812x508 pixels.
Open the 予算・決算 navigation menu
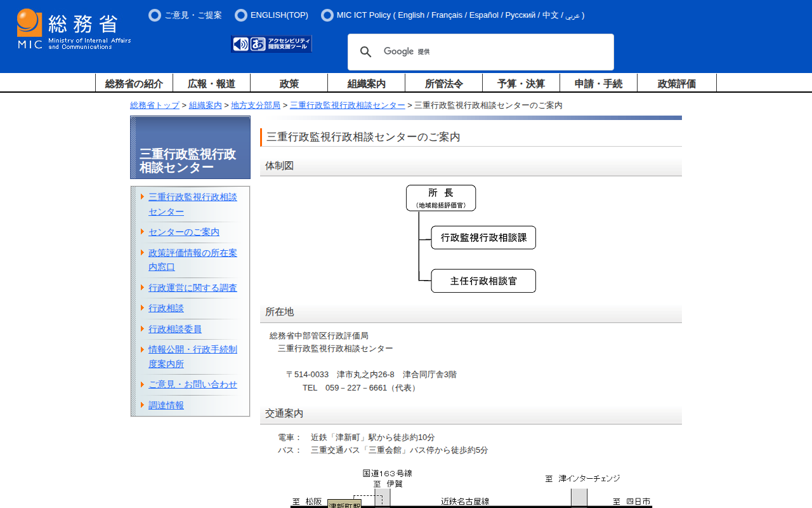coord(521,83)
